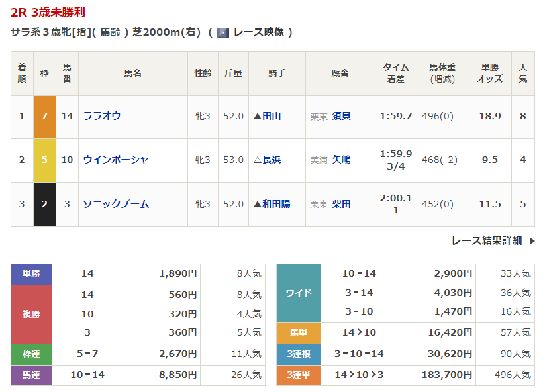Click the arrow beside レース結果詳細
This screenshot has width=545, height=392.
tap(532, 241)
